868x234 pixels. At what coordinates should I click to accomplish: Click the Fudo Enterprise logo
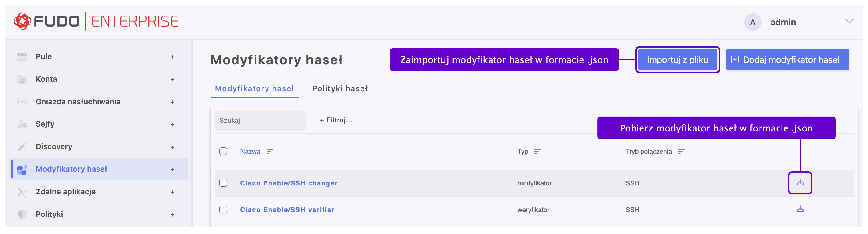96,22
